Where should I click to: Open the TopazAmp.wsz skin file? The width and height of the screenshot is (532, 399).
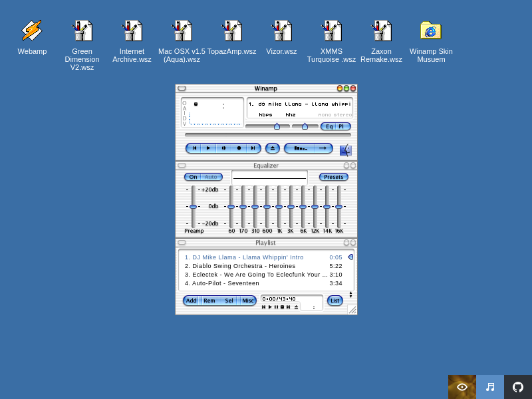pyautogui.click(x=231, y=37)
